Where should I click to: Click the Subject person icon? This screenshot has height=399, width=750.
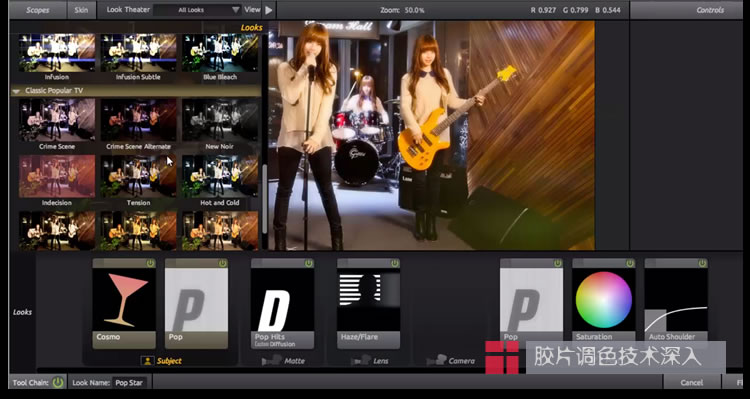point(148,361)
